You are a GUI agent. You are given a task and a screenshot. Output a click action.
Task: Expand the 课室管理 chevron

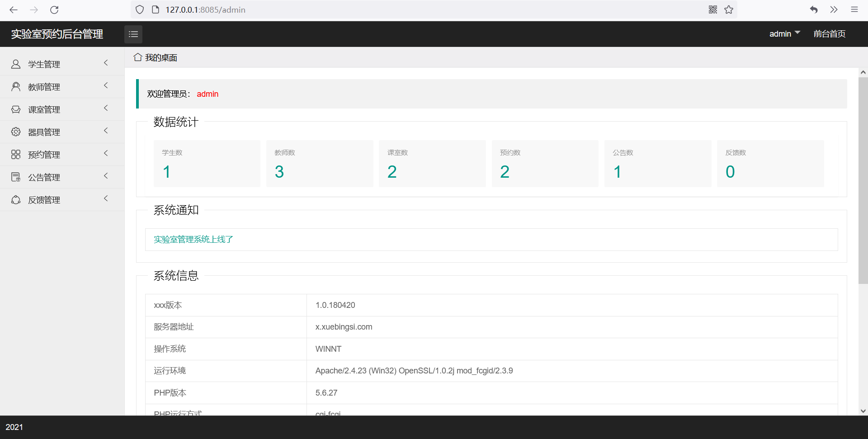(106, 109)
